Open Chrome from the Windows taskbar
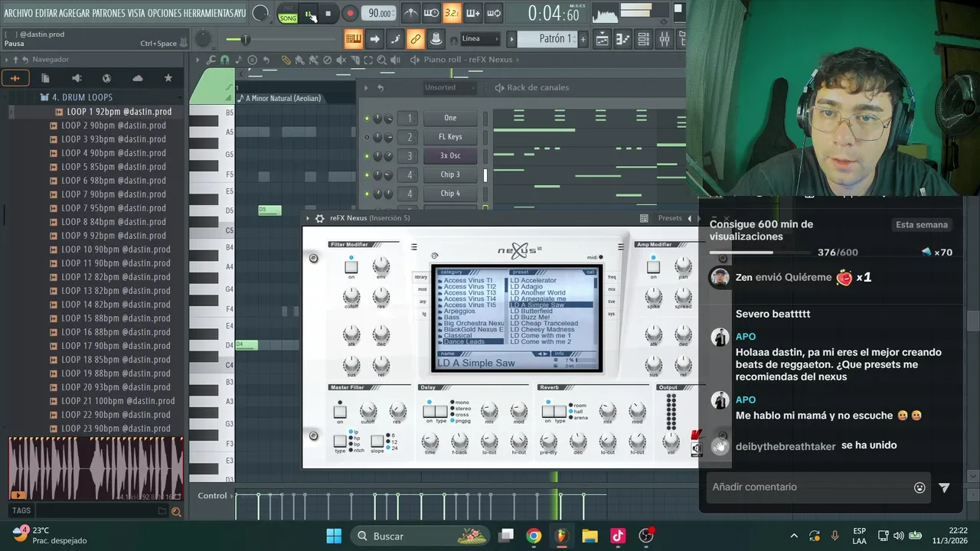The height and width of the screenshot is (551, 980). (534, 536)
